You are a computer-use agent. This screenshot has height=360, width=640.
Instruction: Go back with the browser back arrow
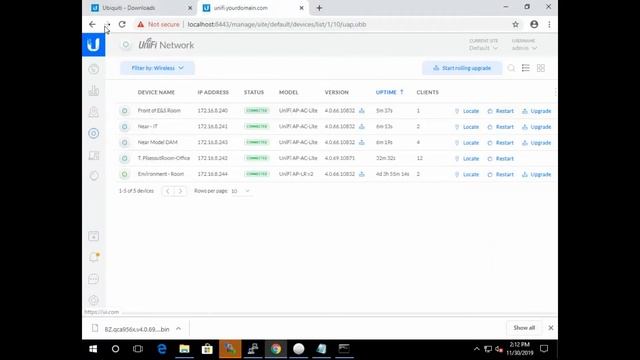(92, 24)
